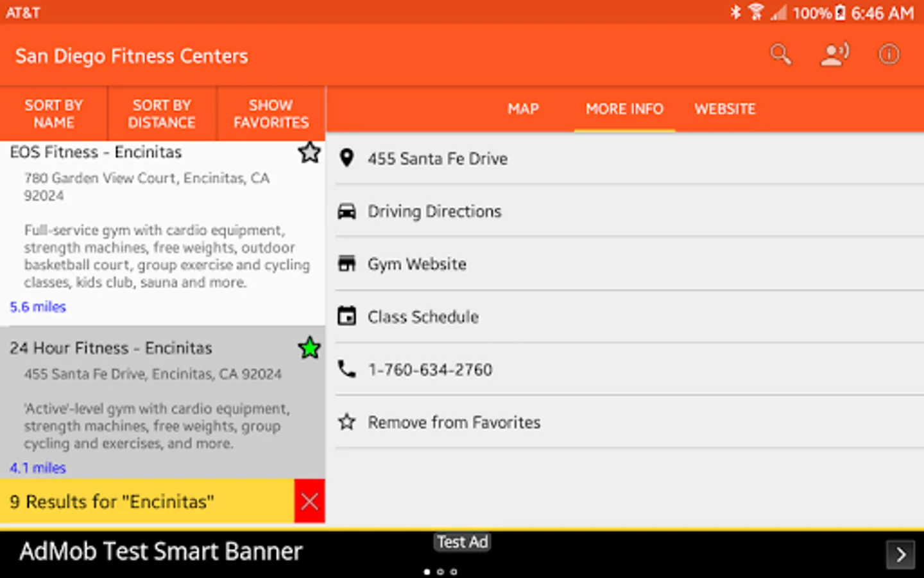Open the Website tab

(725, 109)
